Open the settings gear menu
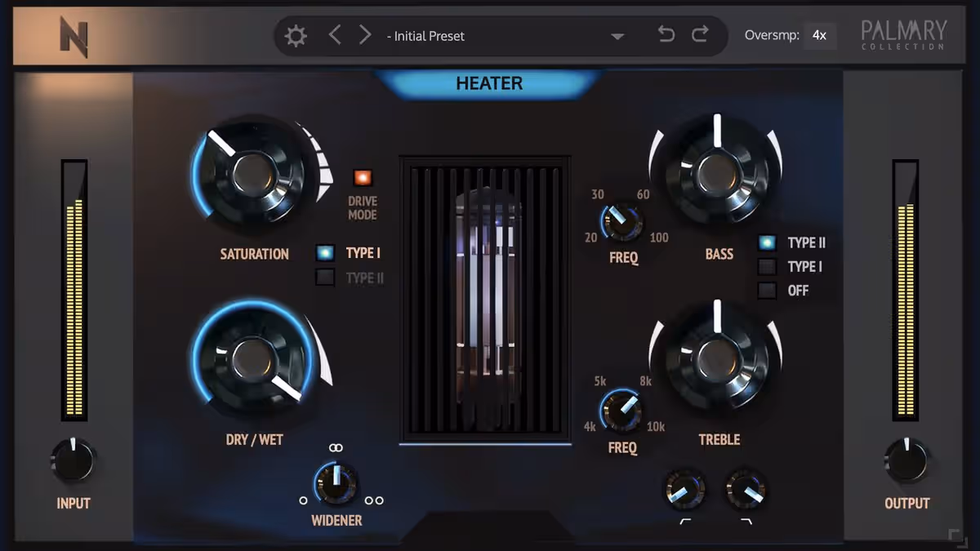 (296, 36)
